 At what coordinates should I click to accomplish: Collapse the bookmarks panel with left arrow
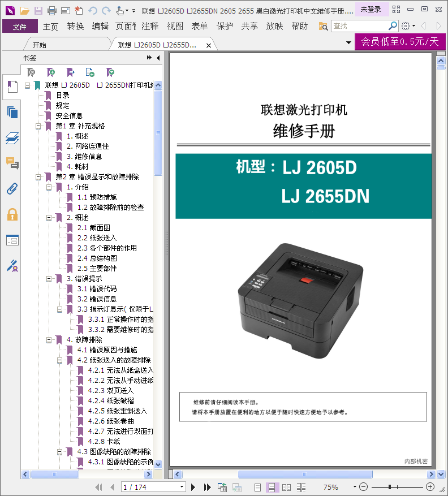158,58
